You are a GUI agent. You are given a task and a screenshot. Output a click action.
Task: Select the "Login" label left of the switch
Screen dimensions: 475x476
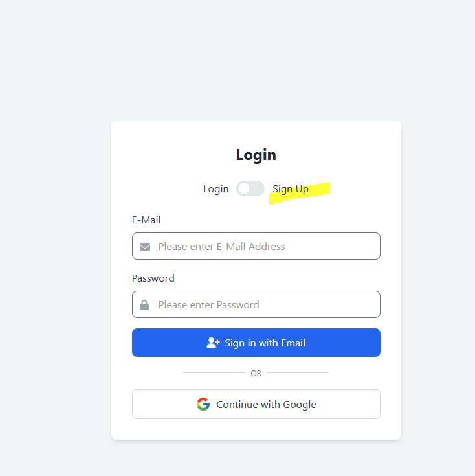pos(215,189)
